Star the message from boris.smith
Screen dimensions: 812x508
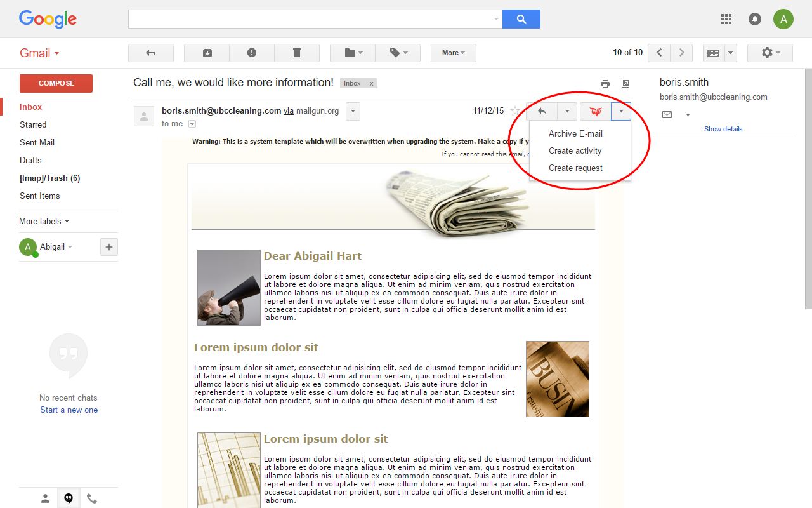tap(515, 111)
